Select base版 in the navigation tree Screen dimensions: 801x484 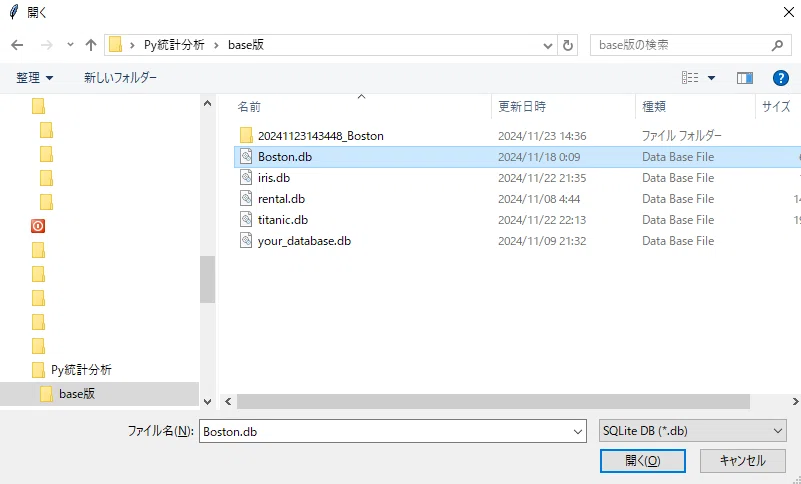pyautogui.click(x=77, y=394)
